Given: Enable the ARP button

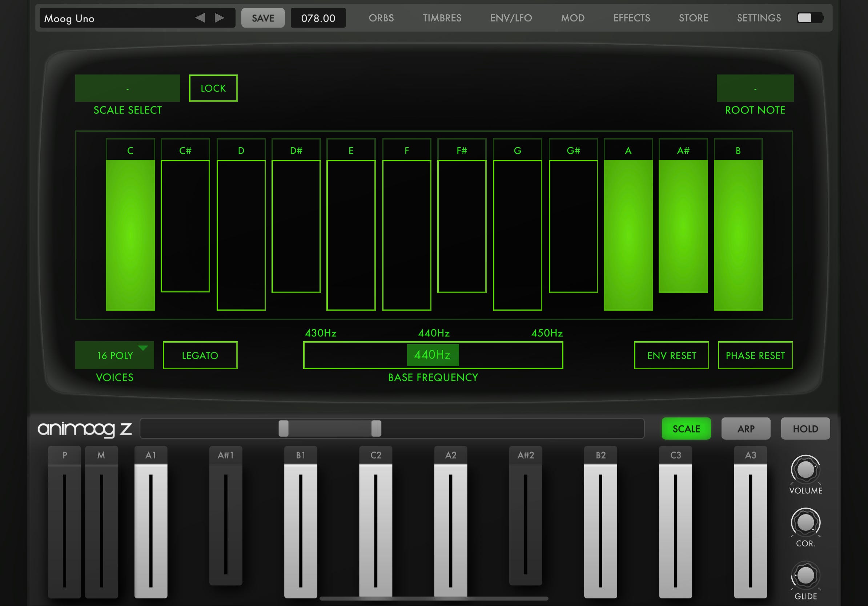Looking at the screenshot, I should (746, 428).
